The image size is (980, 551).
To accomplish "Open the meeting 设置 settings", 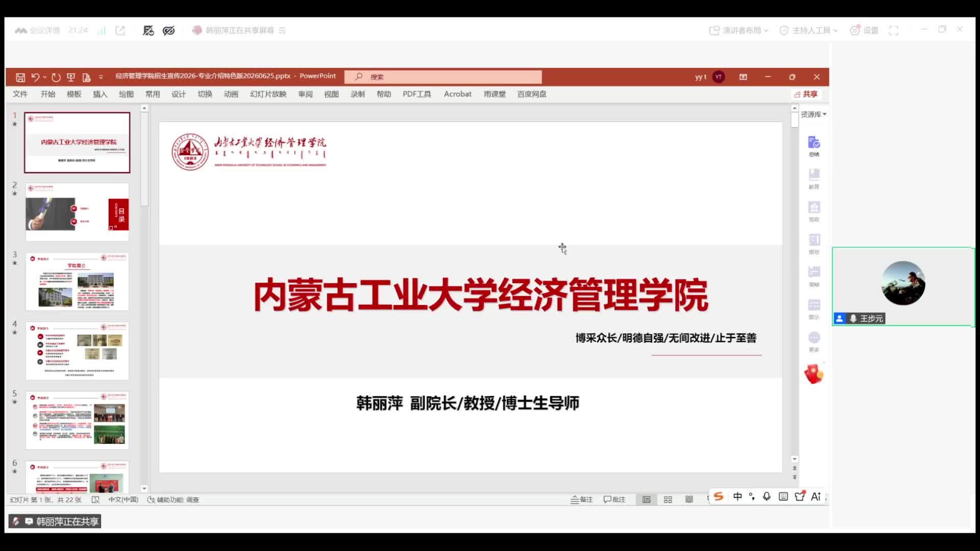I will coord(864,31).
